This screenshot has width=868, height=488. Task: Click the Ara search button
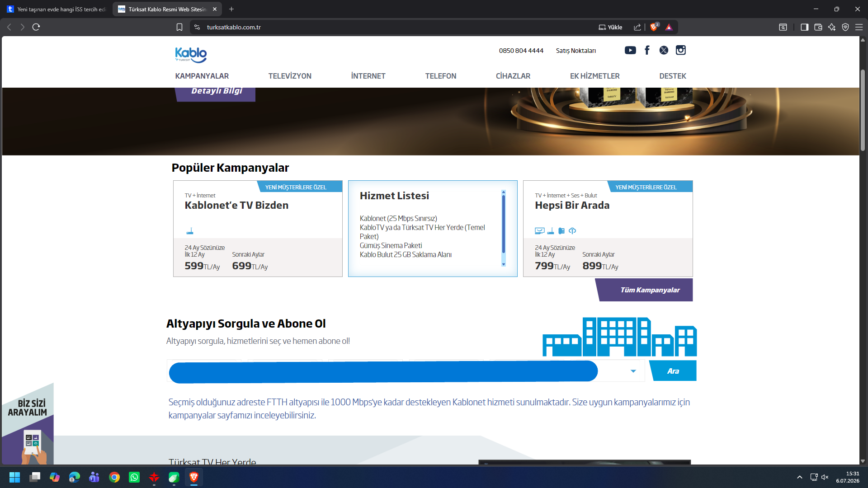click(673, 371)
